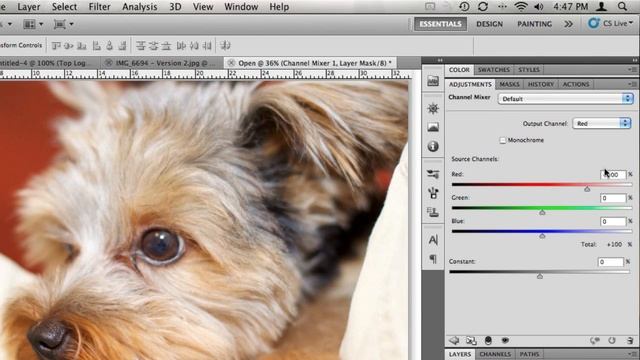Open Time Machine menu bar icon
This screenshot has height=360, width=640.
point(464,7)
